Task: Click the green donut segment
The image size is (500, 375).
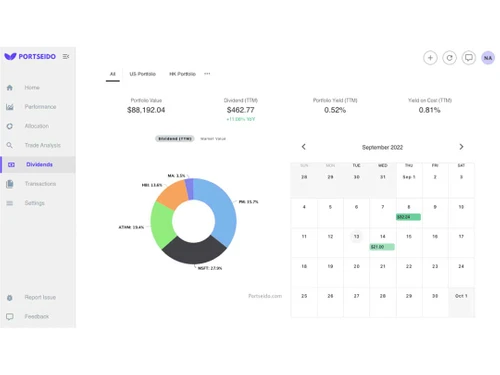Action: (162, 226)
